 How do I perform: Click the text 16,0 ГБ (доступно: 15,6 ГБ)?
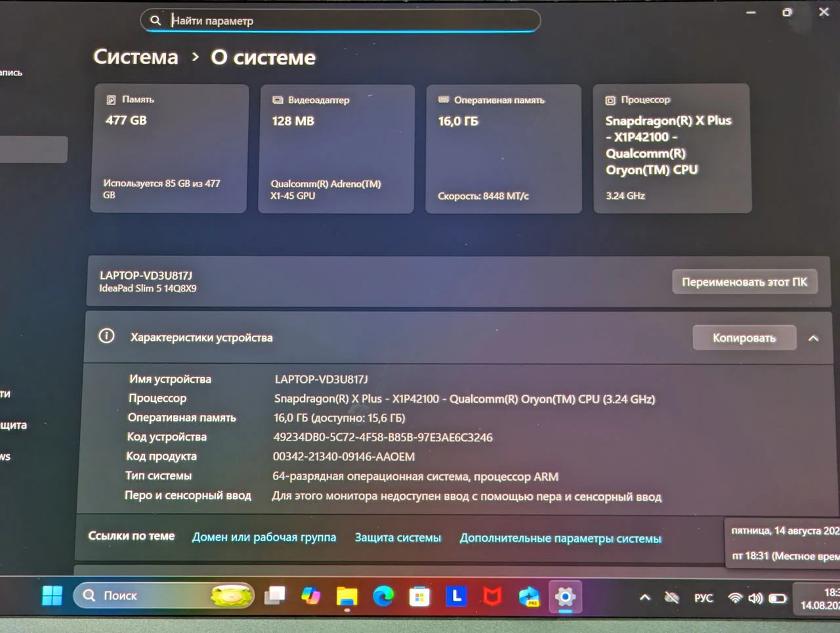(339, 418)
